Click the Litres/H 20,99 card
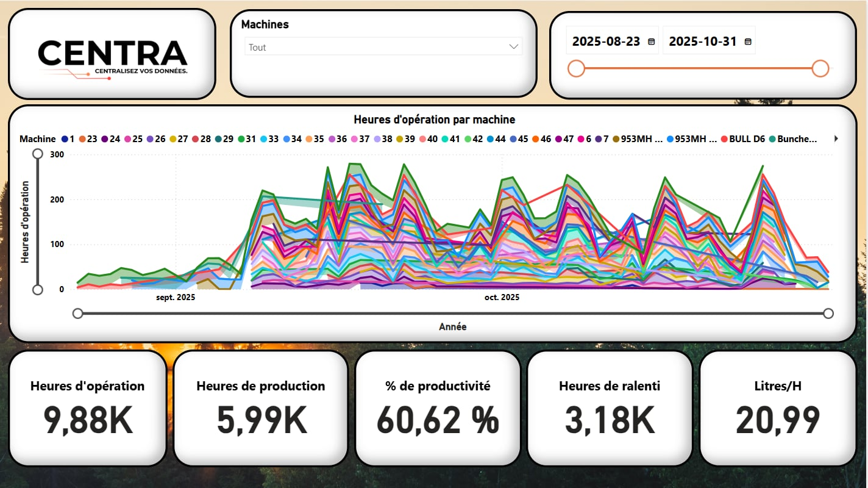868x488 pixels. click(778, 408)
